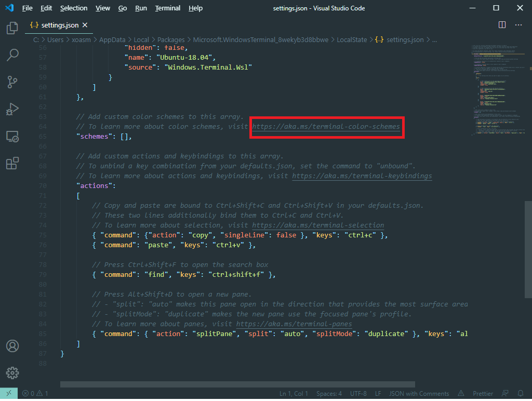Select the settings.json editor tab

click(x=59, y=25)
